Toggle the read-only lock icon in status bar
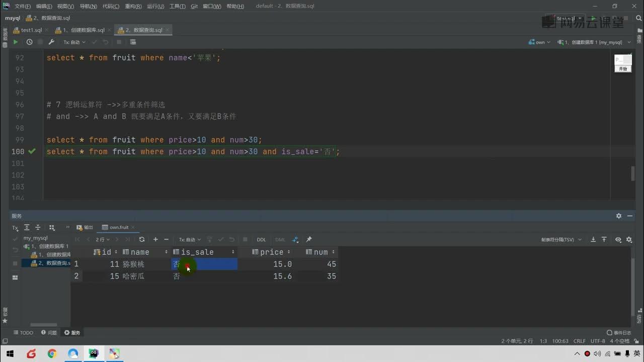 pos(636,341)
